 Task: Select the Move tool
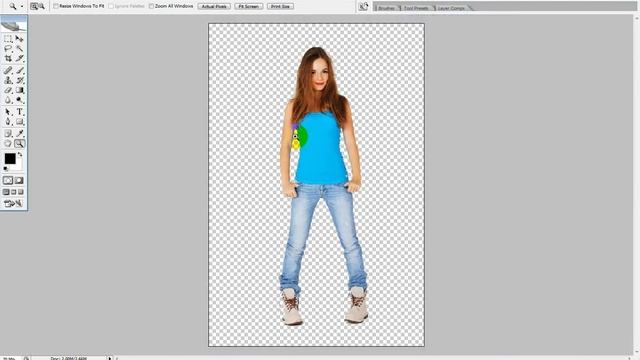[x=19, y=39]
